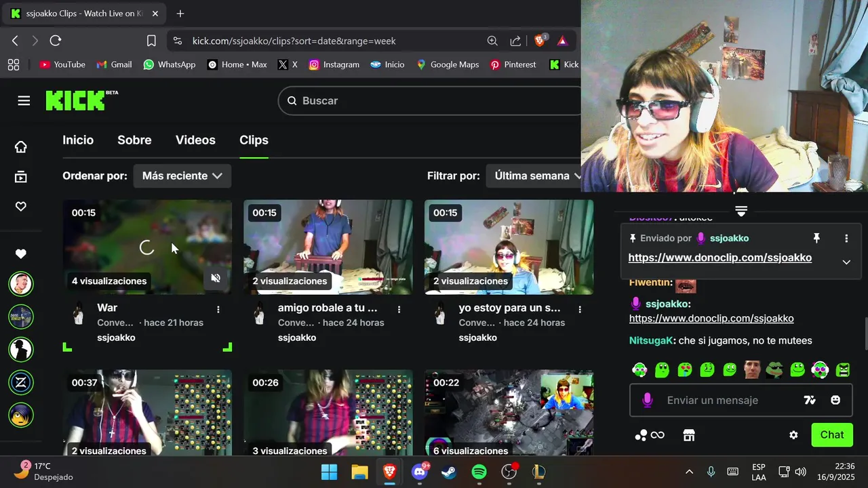Open the Kick hamburger menu
The width and height of the screenshot is (868, 488).
click(24, 101)
